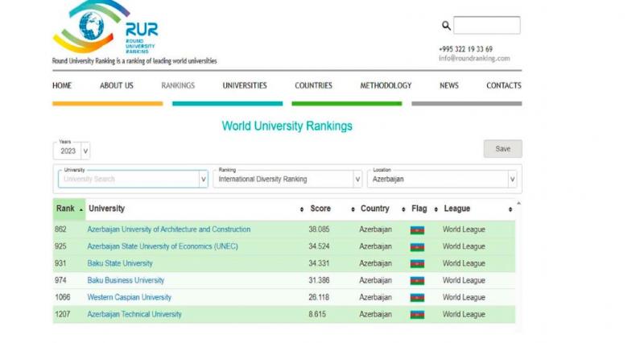Select rank number 931

[60, 263]
